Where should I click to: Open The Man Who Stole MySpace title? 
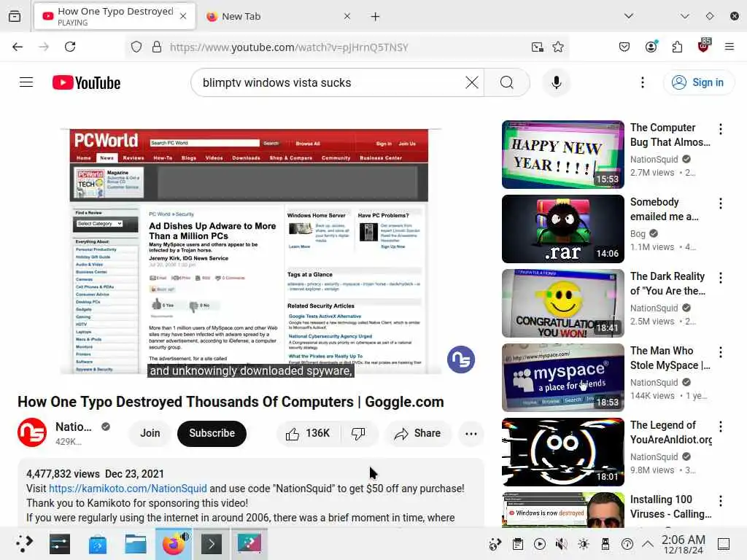670,357
